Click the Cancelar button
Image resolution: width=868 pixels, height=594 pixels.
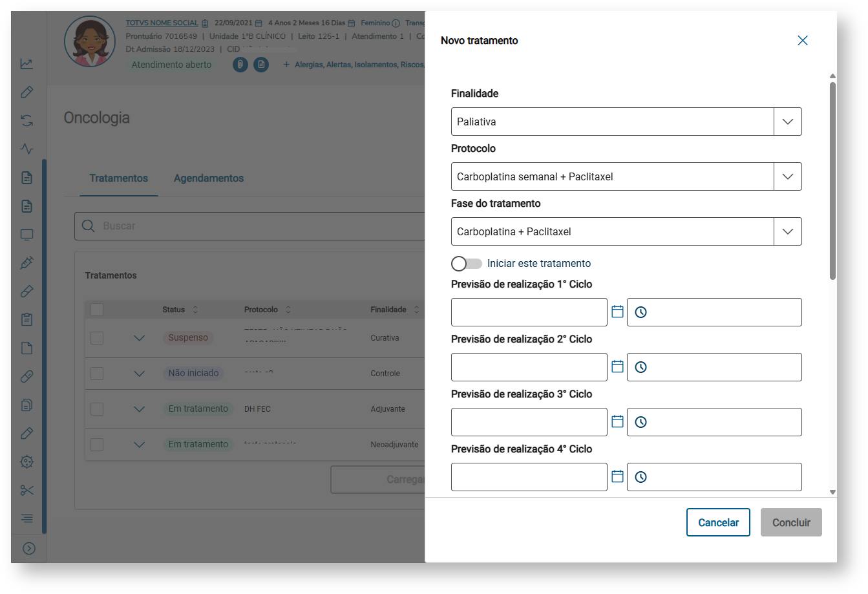pyautogui.click(x=718, y=522)
